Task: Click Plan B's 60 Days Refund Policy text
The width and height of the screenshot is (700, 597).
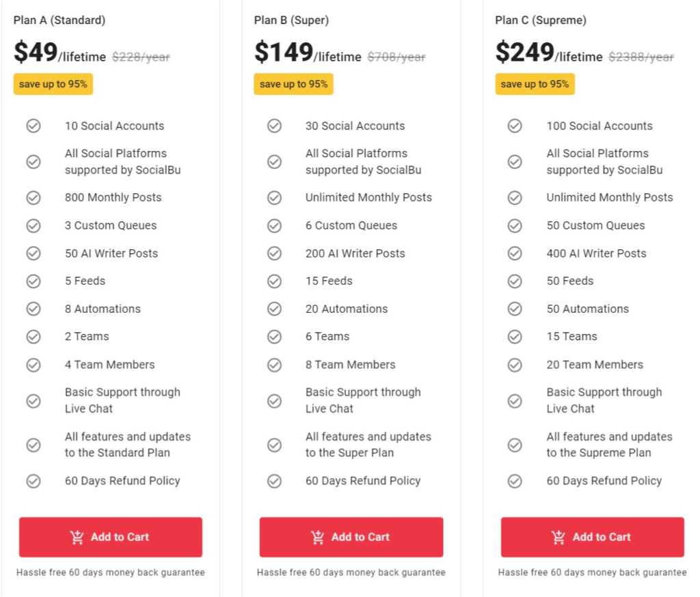Action: [x=363, y=481]
